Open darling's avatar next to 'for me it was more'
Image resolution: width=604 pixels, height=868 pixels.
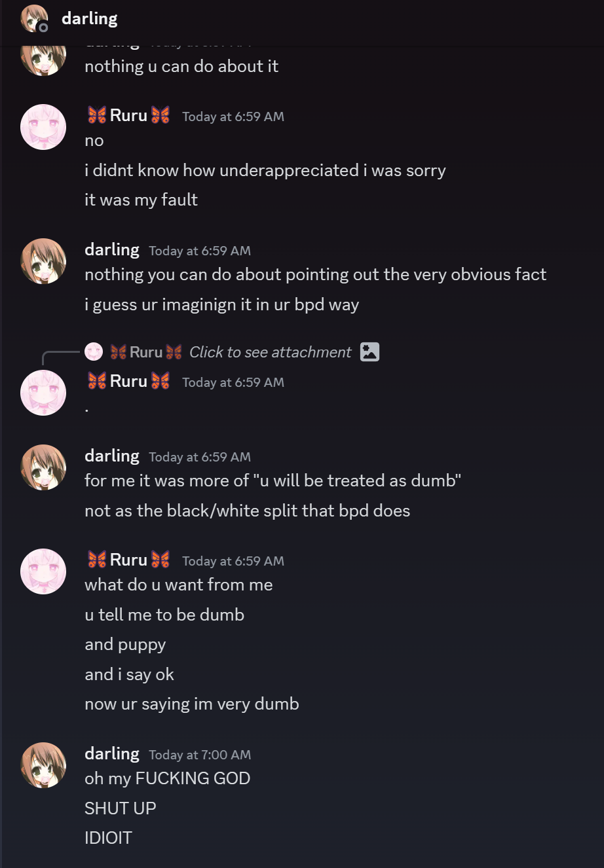coord(43,467)
